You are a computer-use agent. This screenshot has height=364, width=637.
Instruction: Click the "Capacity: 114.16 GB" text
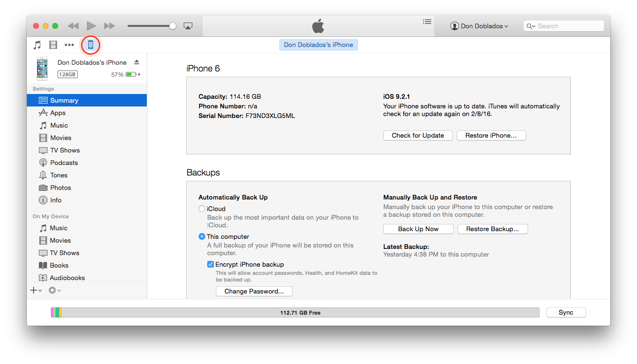[230, 96]
